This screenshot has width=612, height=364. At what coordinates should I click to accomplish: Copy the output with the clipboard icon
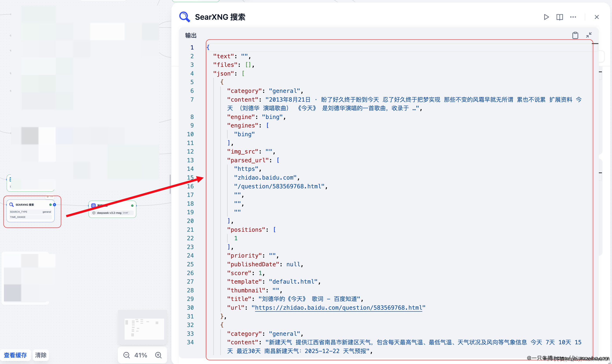point(575,35)
